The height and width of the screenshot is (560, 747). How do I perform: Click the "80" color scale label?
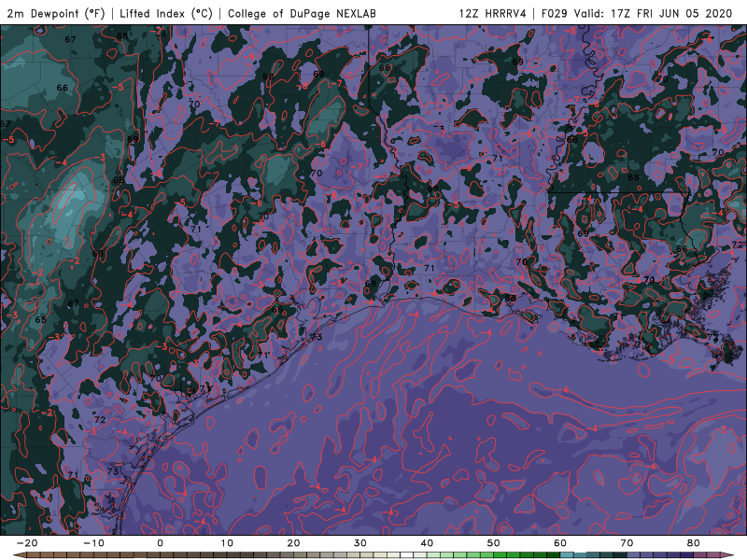694,543
